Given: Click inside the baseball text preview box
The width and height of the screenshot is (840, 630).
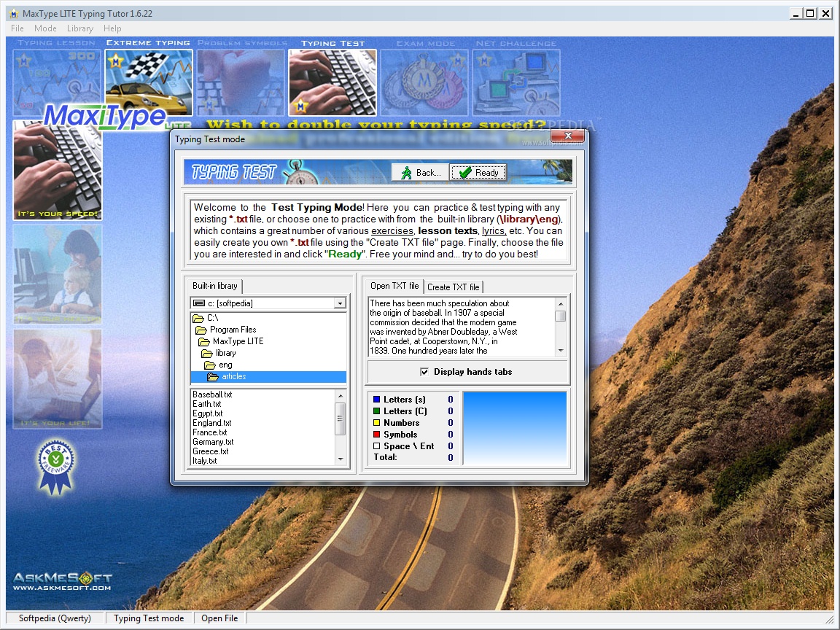Looking at the screenshot, I should coord(462,327).
